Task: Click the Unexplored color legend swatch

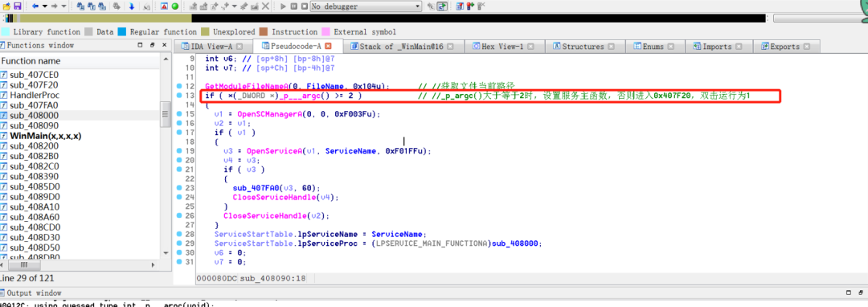Action: click(x=206, y=32)
